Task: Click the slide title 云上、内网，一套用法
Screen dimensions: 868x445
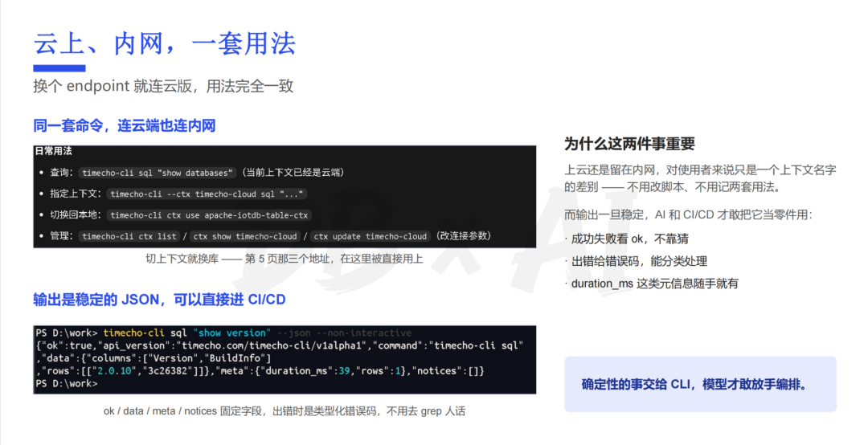Action: (x=165, y=43)
